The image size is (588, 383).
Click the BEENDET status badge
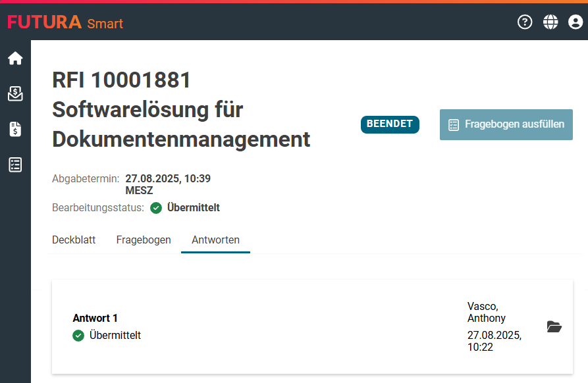(390, 124)
